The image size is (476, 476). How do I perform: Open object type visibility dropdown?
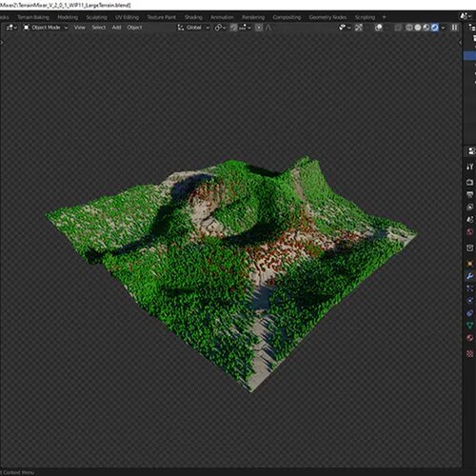(344, 28)
